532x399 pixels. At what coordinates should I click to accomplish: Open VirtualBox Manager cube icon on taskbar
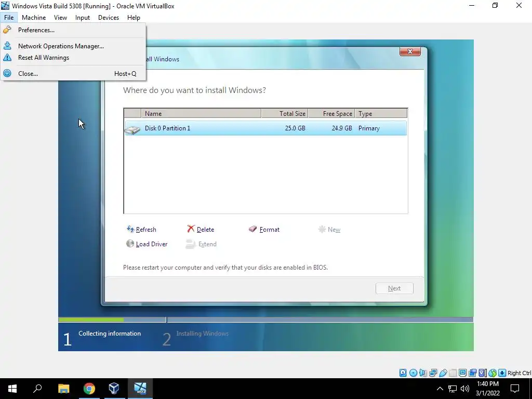(114, 389)
